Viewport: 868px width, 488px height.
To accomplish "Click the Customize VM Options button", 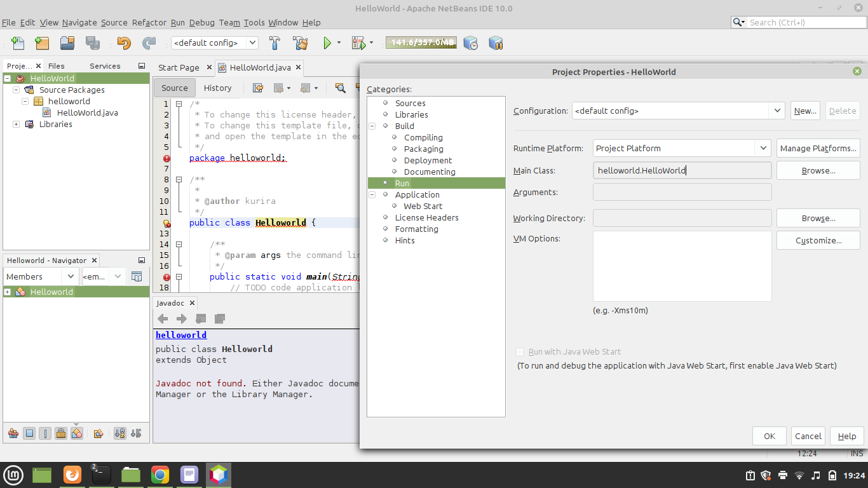I will point(818,240).
